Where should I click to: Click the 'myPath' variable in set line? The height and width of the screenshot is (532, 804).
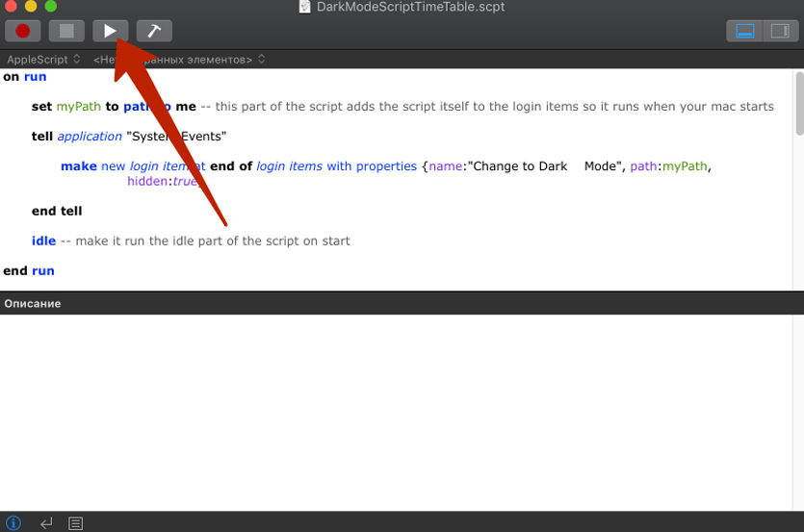(x=78, y=107)
